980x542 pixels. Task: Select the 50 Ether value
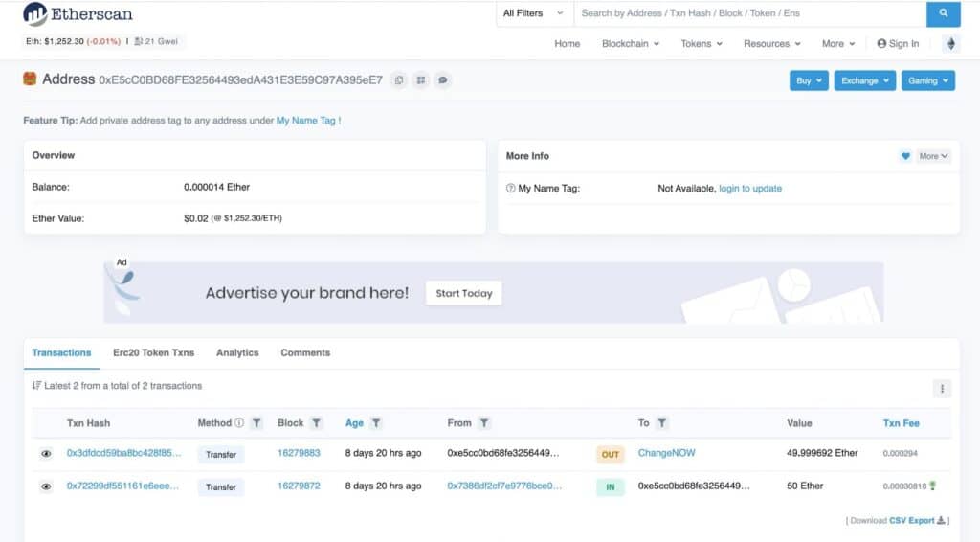click(x=805, y=486)
